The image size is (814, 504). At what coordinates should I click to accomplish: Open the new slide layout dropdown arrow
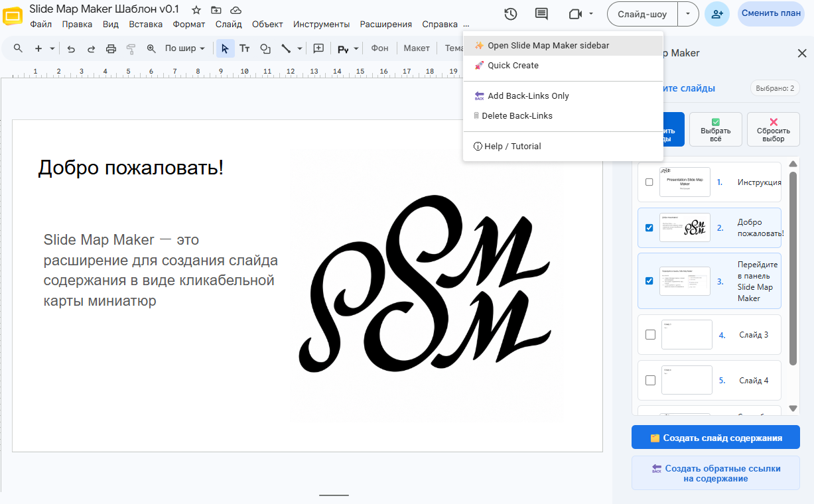coord(52,48)
